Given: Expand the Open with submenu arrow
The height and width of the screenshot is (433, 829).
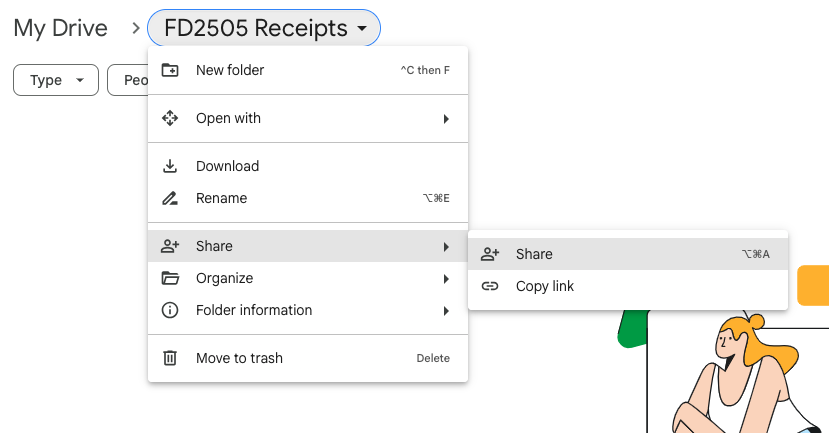Looking at the screenshot, I should 446,118.
